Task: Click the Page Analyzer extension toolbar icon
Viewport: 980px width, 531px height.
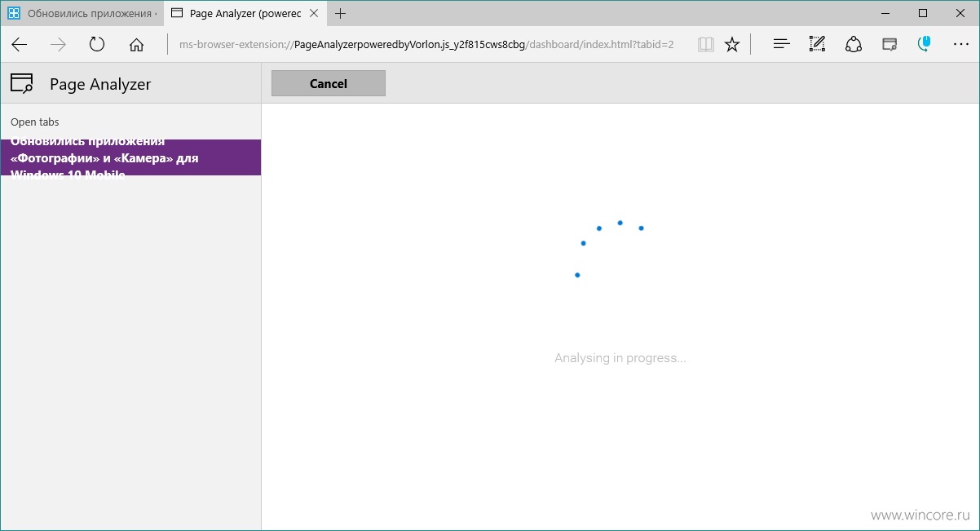Action: [x=889, y=45]
